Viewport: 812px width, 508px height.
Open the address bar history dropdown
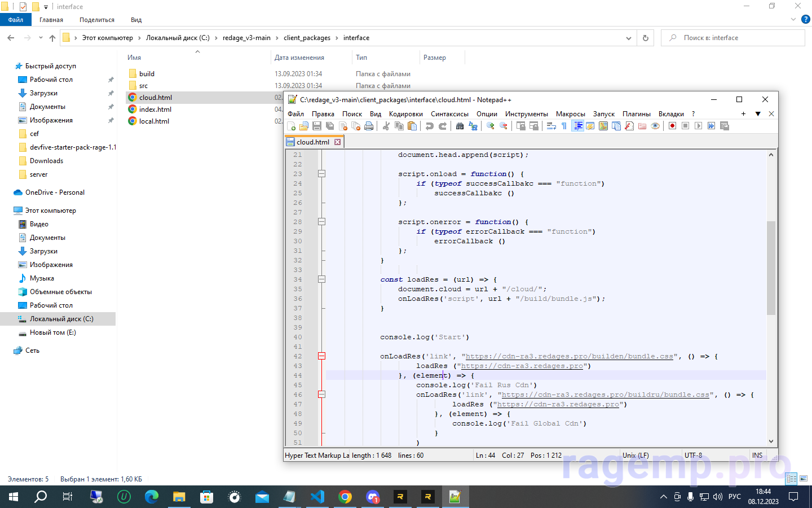[x=628, y=38]
